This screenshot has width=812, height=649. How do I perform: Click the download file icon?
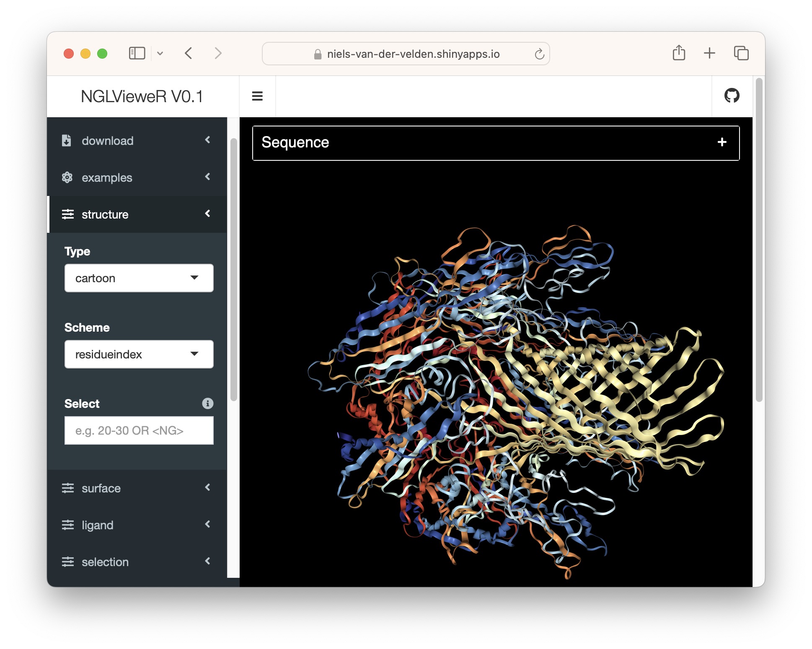point(67,141)
